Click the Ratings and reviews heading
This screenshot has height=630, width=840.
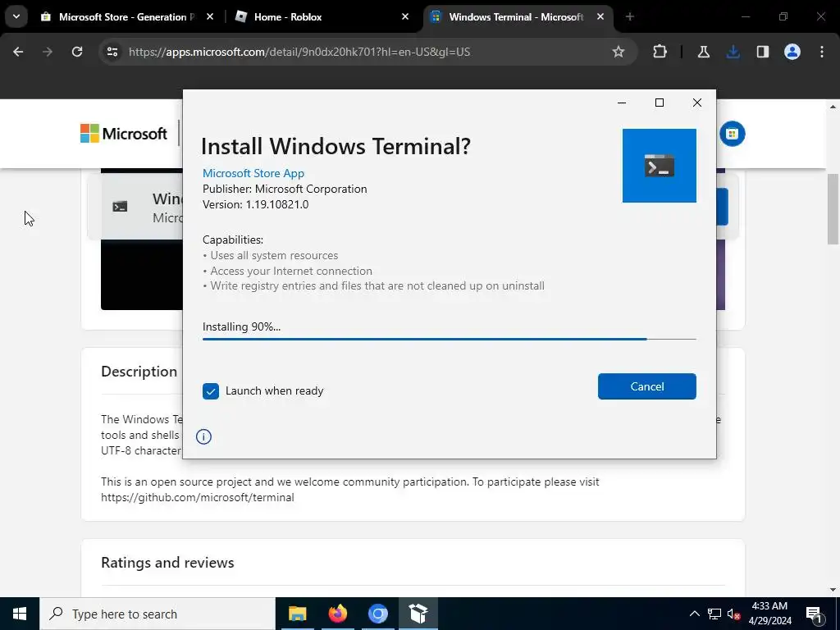[x=167, y=563]
